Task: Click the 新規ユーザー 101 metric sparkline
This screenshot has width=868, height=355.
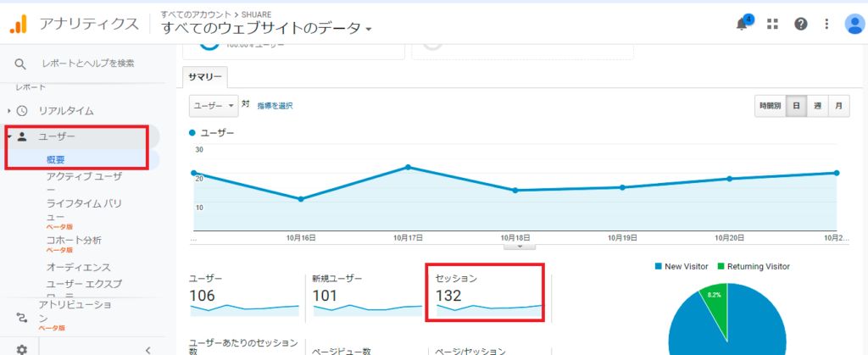Action: pyautogui.click(x=368, y=309)
